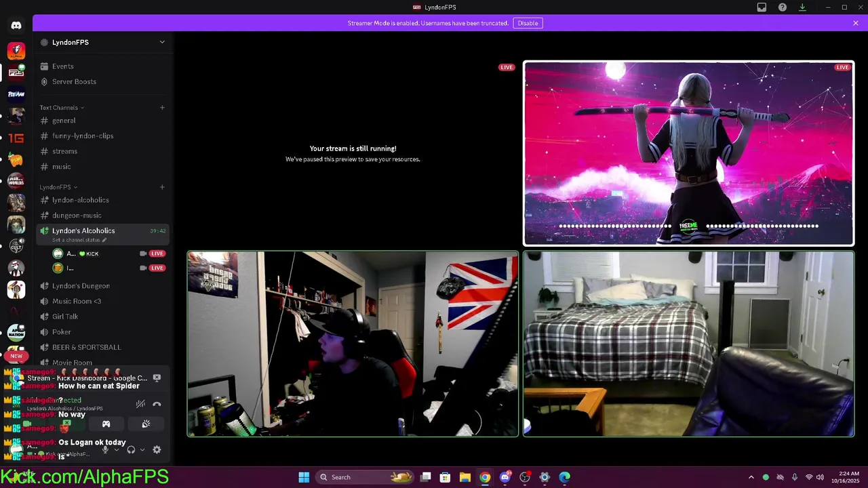Start an activity with controller button

(x=106, y=424)
